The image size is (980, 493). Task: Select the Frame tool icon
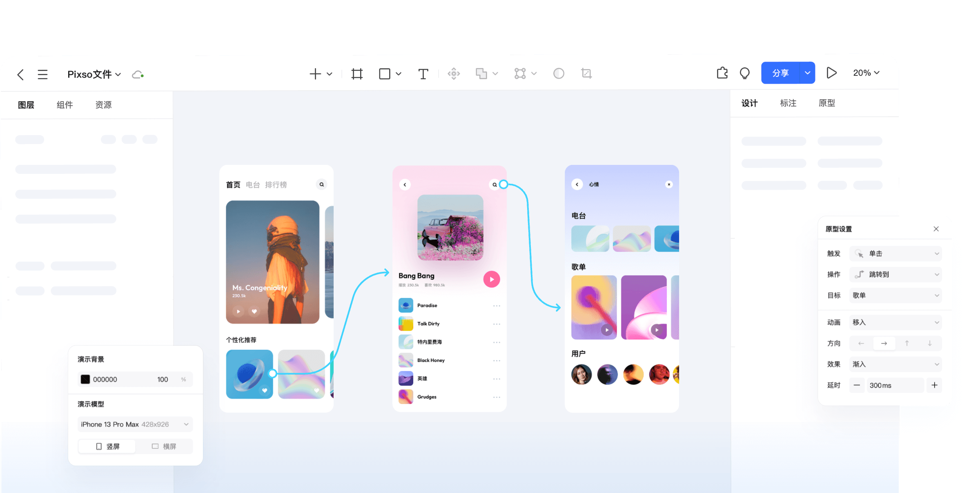[x=357, y=74]
